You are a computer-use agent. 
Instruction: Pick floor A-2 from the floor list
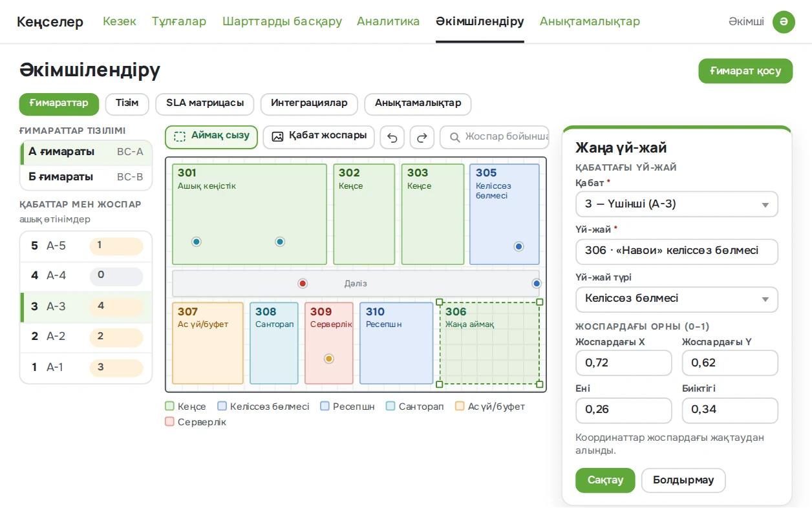point(86,337)
